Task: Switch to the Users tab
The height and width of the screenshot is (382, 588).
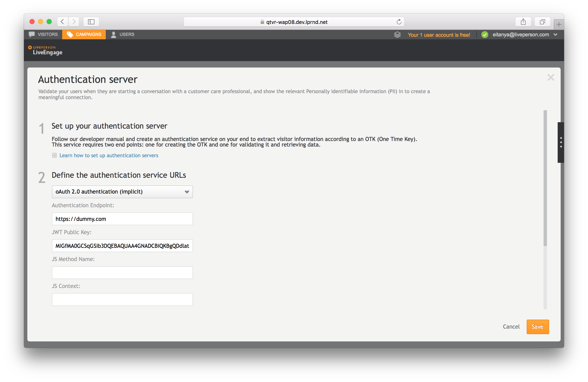Action: tap(123, 34)
